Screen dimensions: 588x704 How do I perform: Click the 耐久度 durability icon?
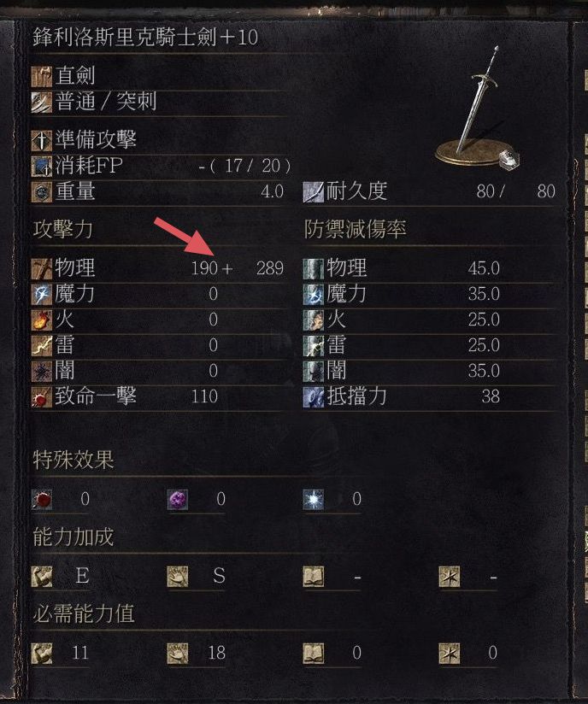point(313,191)
